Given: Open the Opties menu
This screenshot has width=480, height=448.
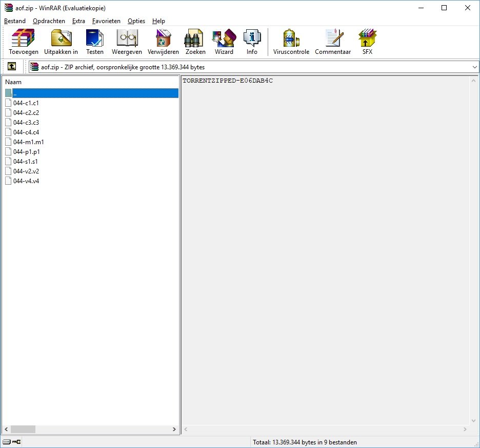Looking at the screenshot, I should 136,21.
